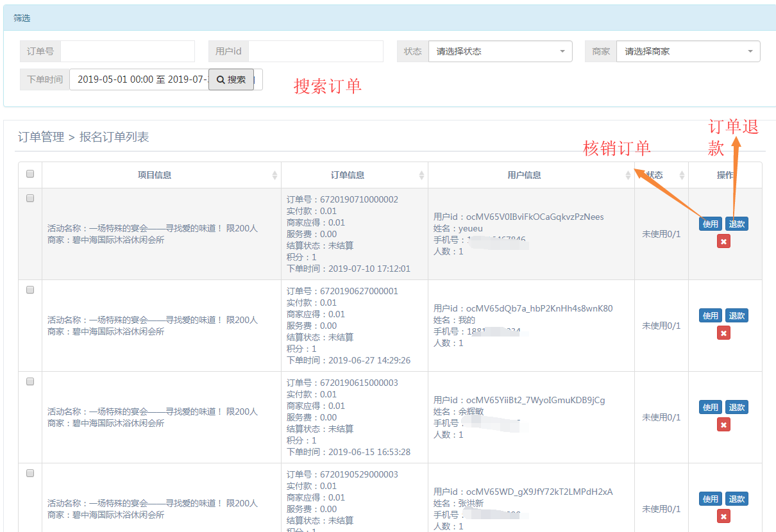Click 姓名：yeueu in first row

point(458,228)
